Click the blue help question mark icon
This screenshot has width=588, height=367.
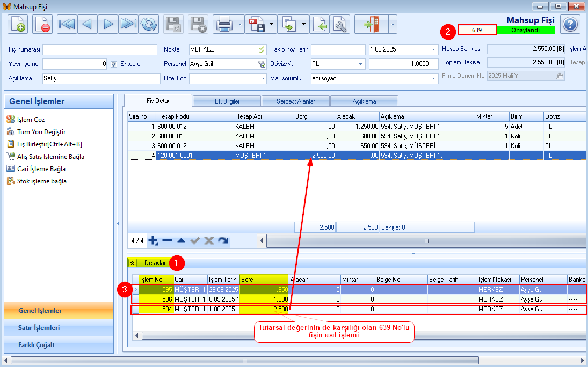coord(570,24)
